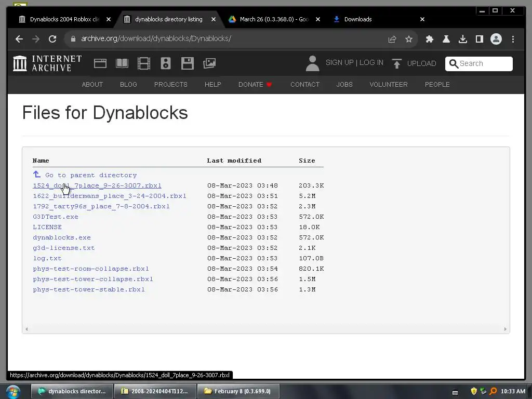This screenshot has height=399, width=532.
Task: Select the dynablocks directory listing tab
Action: click(168, 19)
